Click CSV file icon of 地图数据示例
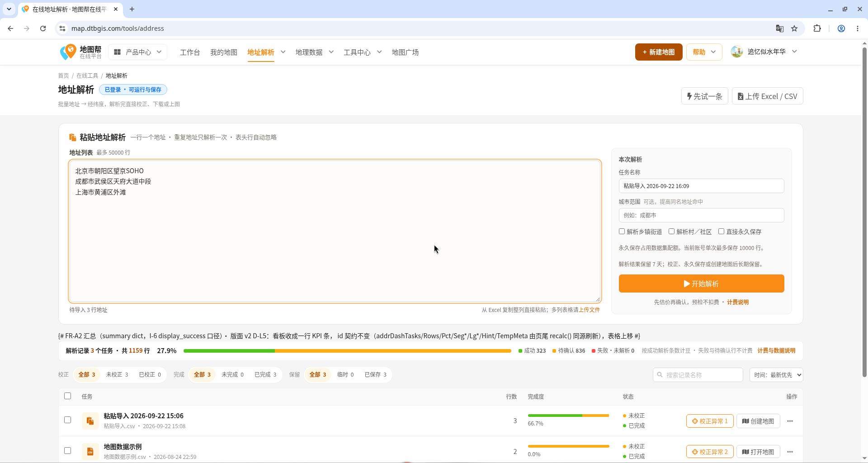 pos(90,452)
